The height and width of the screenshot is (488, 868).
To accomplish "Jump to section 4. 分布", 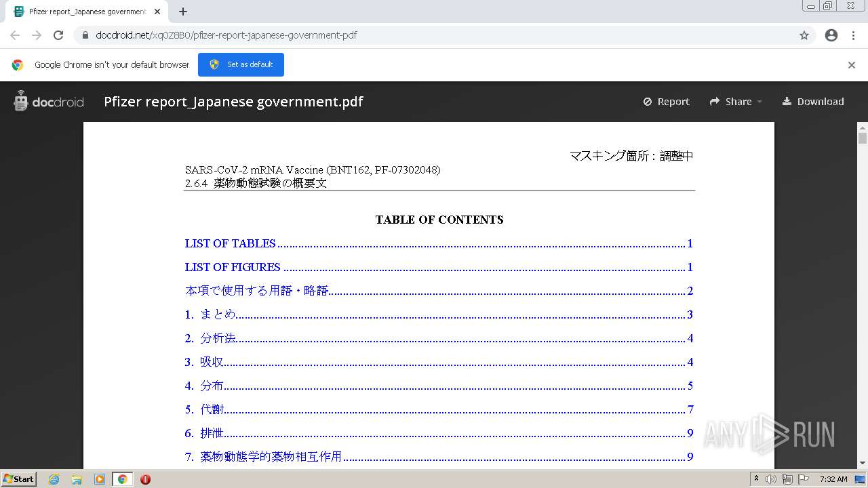I will [439, 386].
